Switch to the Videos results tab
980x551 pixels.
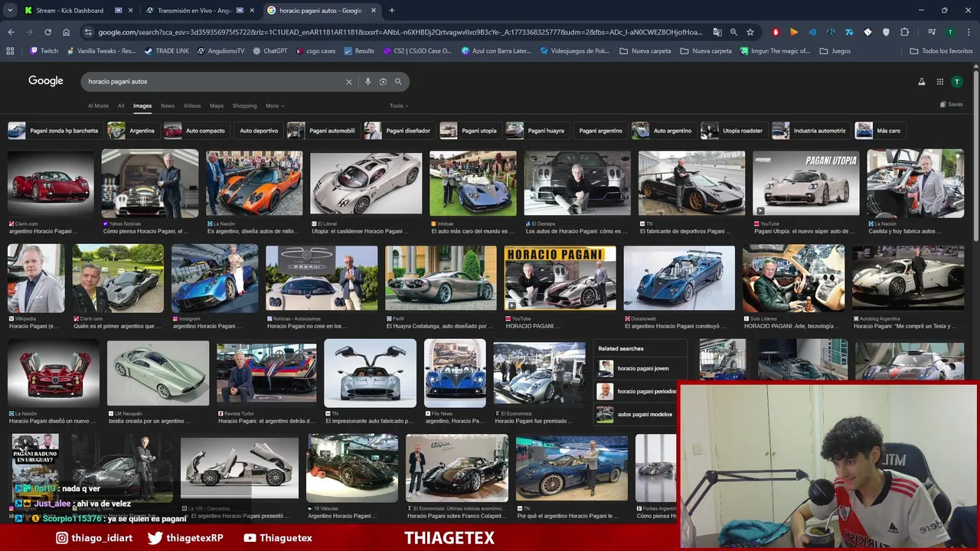pyautogui.click(x=192, y=106)
